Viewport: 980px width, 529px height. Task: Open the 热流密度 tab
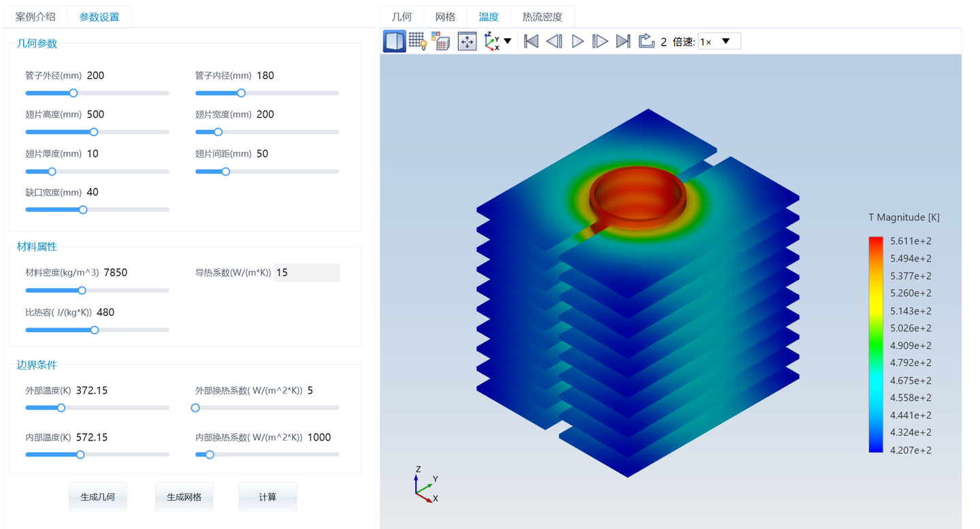(x=542, y=17)
